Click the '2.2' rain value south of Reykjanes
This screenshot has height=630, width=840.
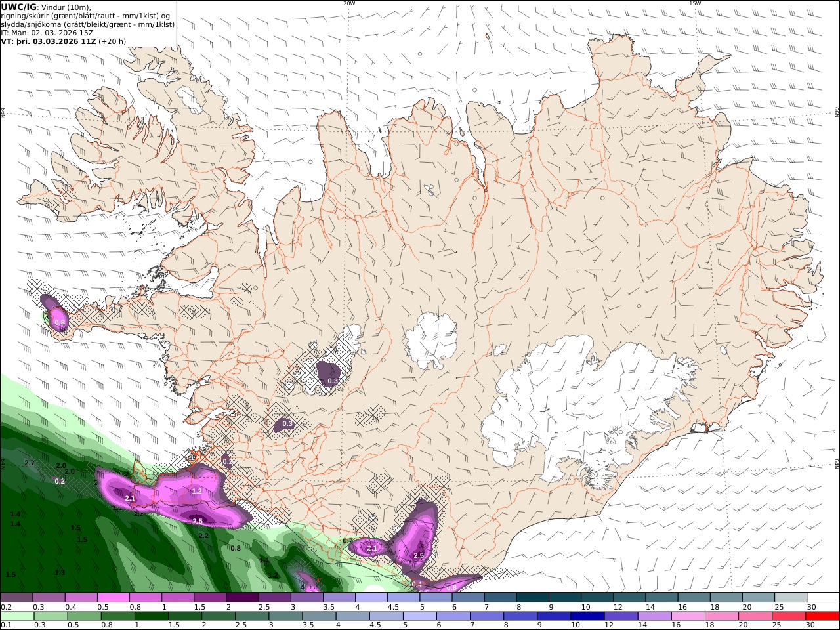[203, 535]
